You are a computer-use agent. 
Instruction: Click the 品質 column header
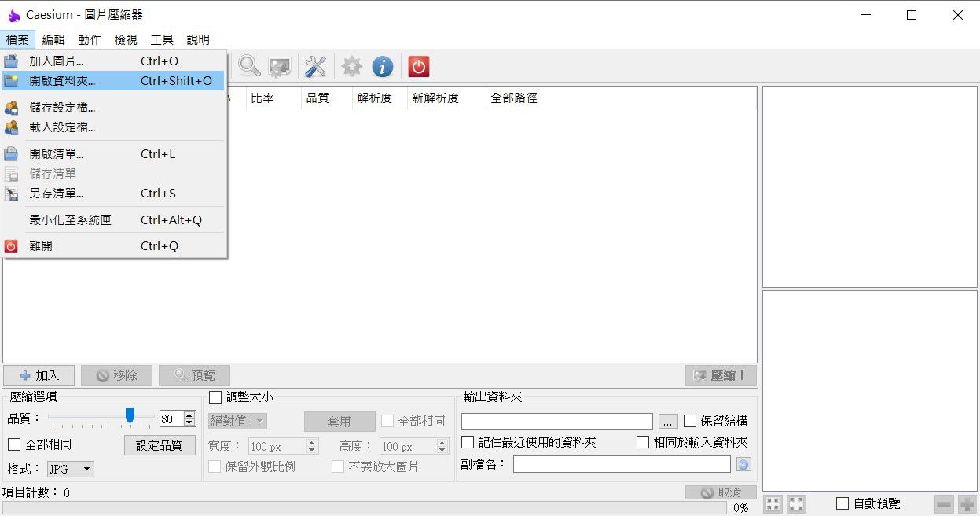[327, 98]
